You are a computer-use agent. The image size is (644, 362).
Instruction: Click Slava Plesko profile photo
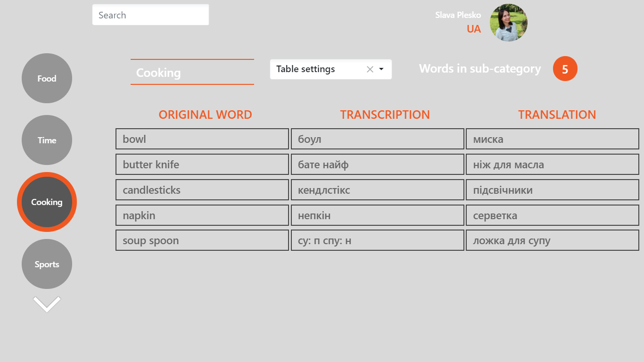(509, 23)
